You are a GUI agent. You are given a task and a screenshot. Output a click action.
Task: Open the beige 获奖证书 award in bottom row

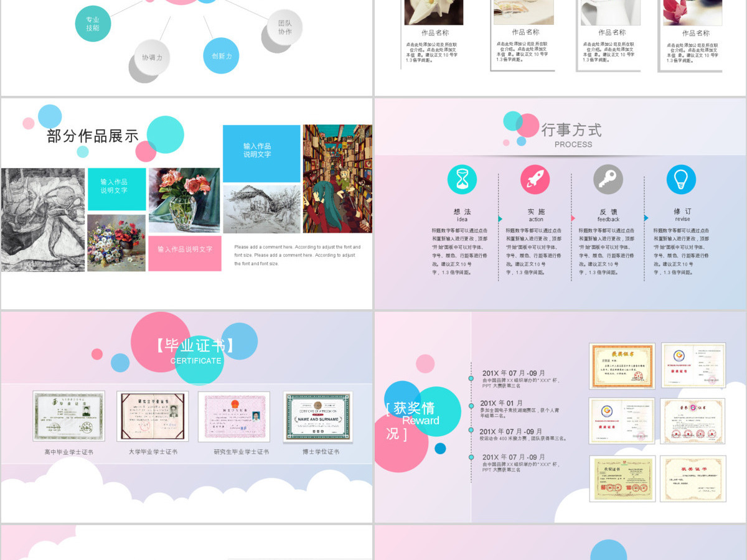click(693, 478)
